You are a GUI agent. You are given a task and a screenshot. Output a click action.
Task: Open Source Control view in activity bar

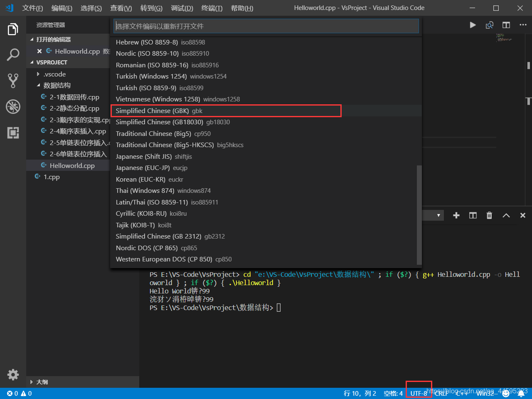tap(13, 81)
